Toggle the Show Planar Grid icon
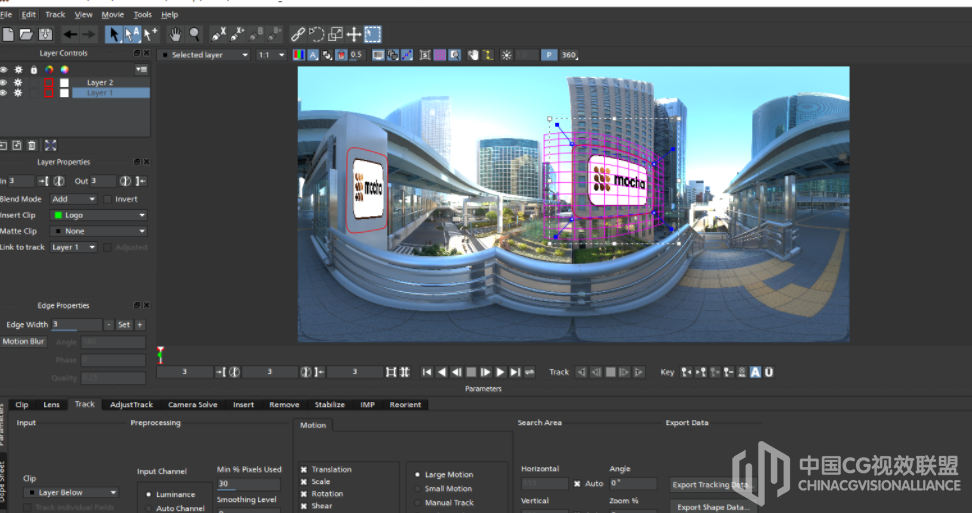Viewport: 972px width, 513px height. (x=440, y=55)
